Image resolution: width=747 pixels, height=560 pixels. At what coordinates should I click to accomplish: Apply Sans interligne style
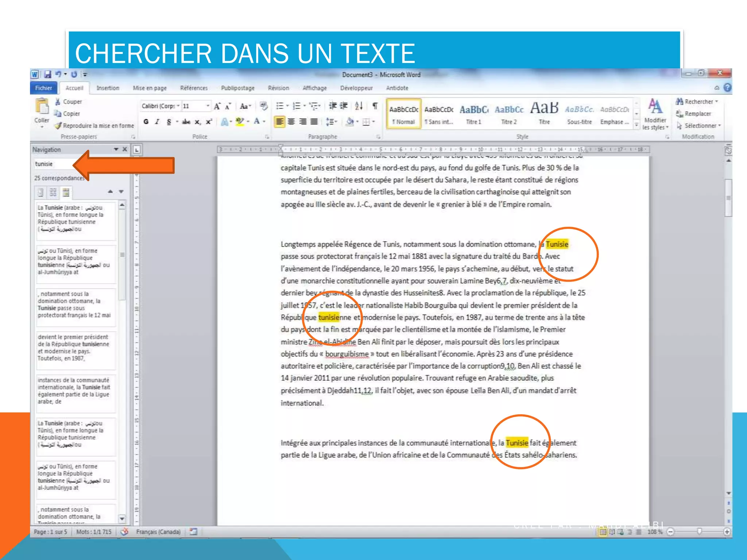click(439, 114)
